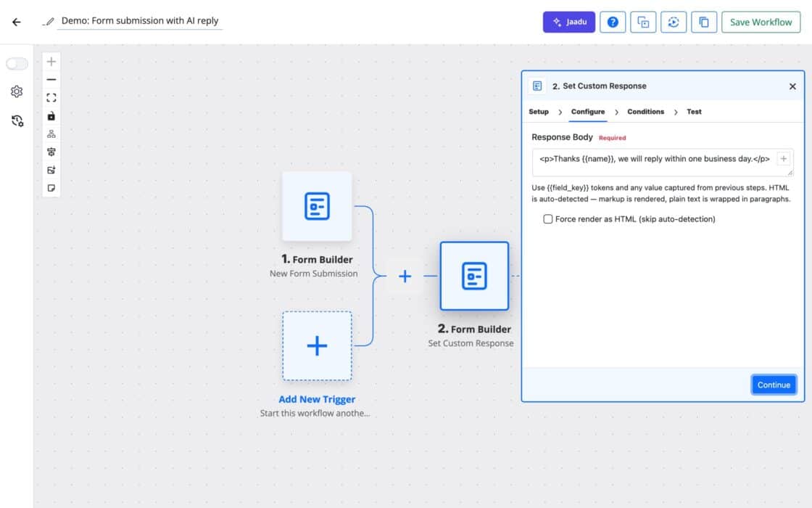
Task: Select the 2. Form Builder action node
Action: (474, 276)
